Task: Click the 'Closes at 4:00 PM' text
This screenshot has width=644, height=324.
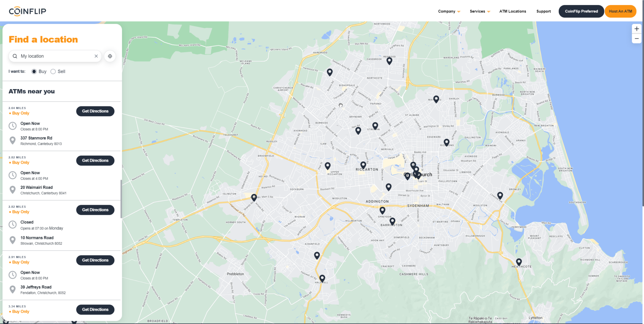Action: [34, 178]
